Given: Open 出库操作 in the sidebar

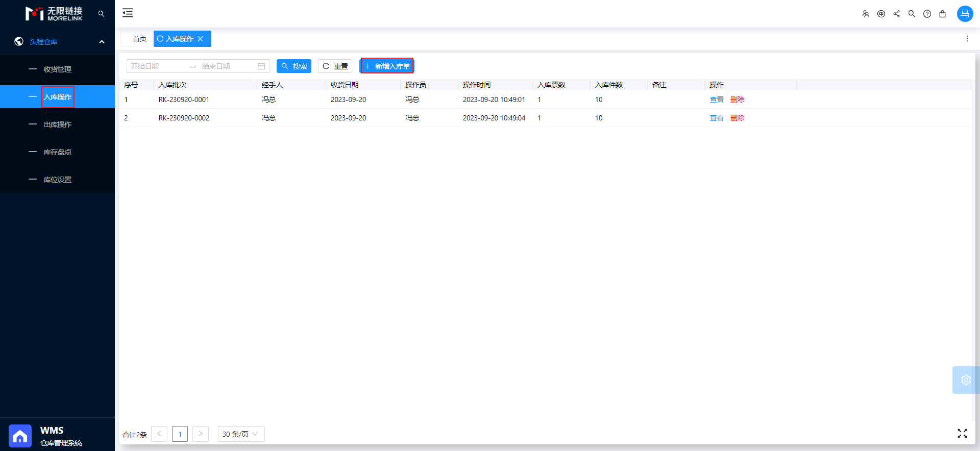Looking at the screenshot, I should click(x=57, y=124).
